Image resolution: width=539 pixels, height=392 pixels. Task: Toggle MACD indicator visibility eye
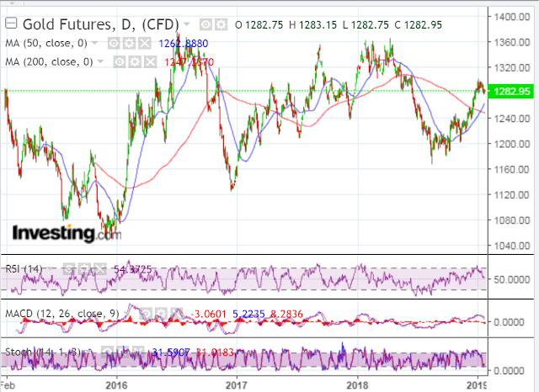coord(146,314)
